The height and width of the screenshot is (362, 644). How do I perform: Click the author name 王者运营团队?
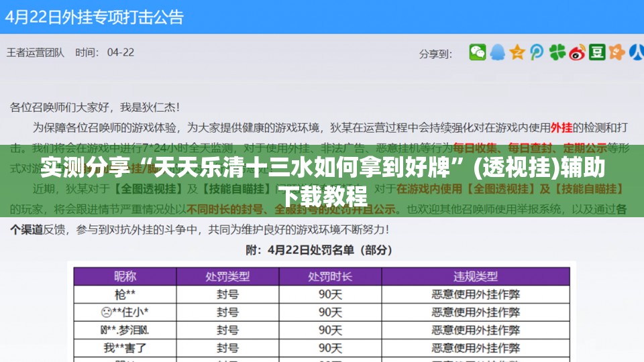pyautogui.click(x=36, y=52)
